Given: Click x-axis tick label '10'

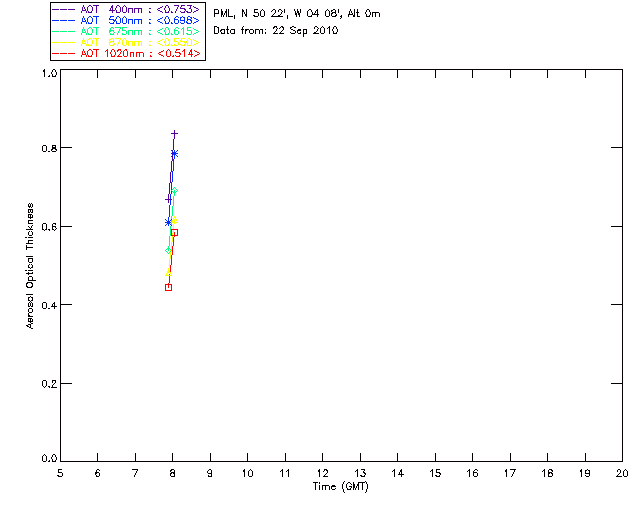Looking at the screenshot, I should click(247, 473).
